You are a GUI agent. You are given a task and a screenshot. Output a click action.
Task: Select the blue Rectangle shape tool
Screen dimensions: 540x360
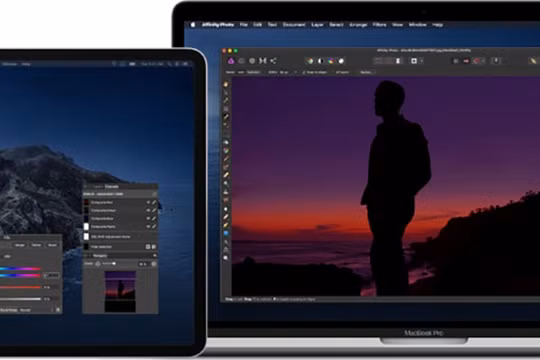[226, 233]
